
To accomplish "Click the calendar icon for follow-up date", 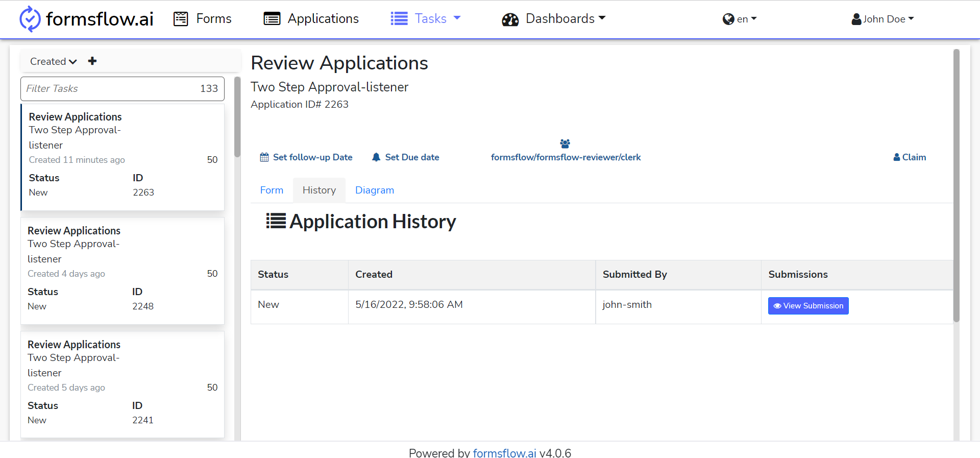I will [264, 157].
